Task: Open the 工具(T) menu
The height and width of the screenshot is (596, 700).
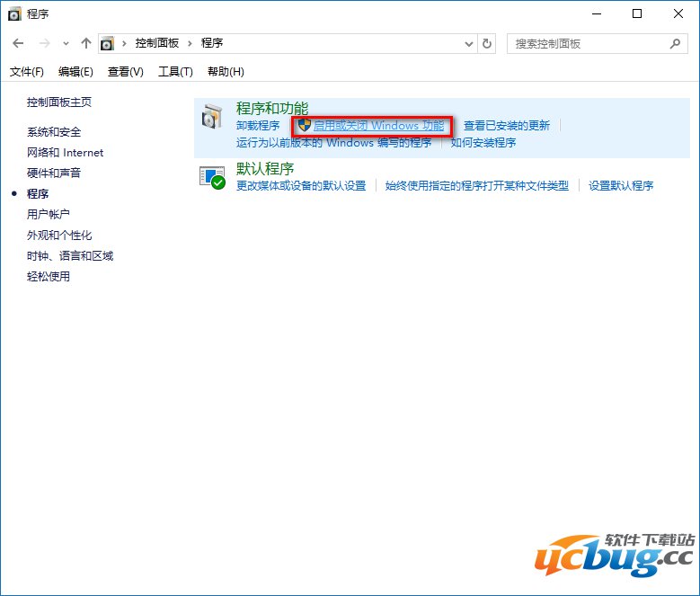Action: pos(175,72)
